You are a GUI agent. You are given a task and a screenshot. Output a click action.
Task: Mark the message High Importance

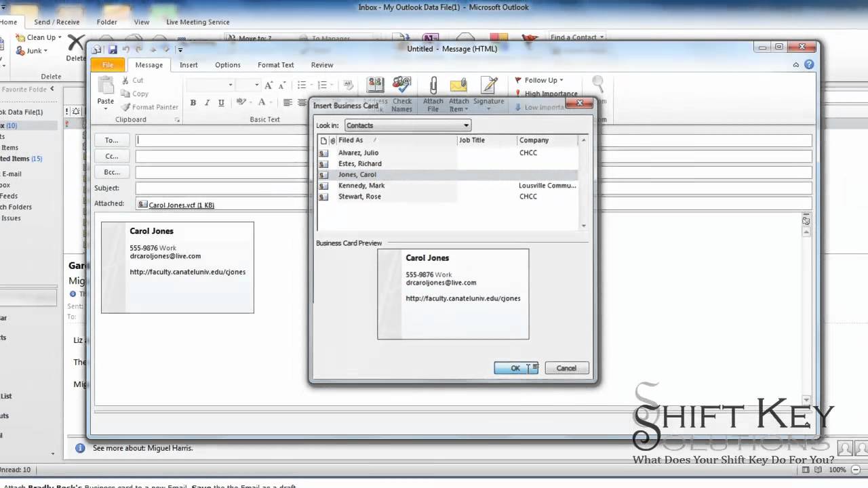click(547, 94)
